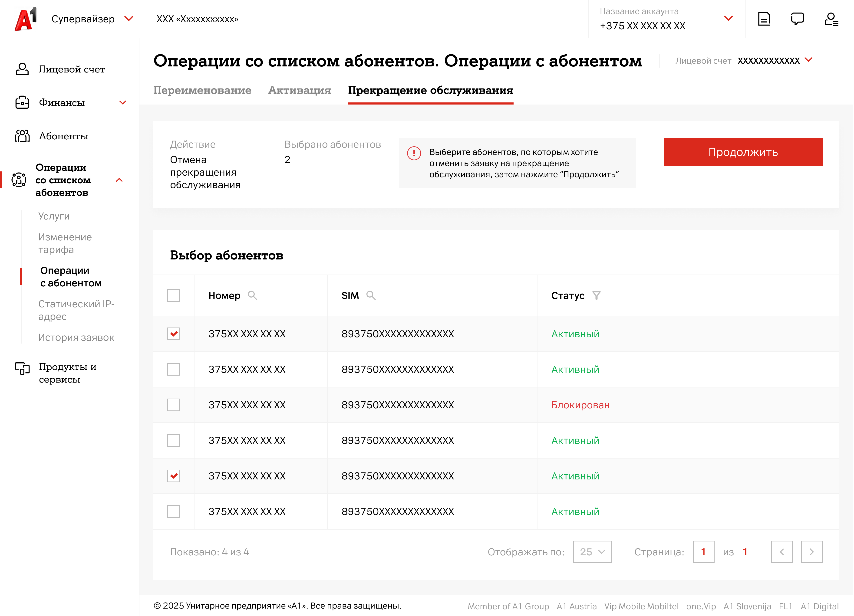The height and width of the screenshot is (616, 854).
Task: Go to previous page arrow
Action: point(781,552)
